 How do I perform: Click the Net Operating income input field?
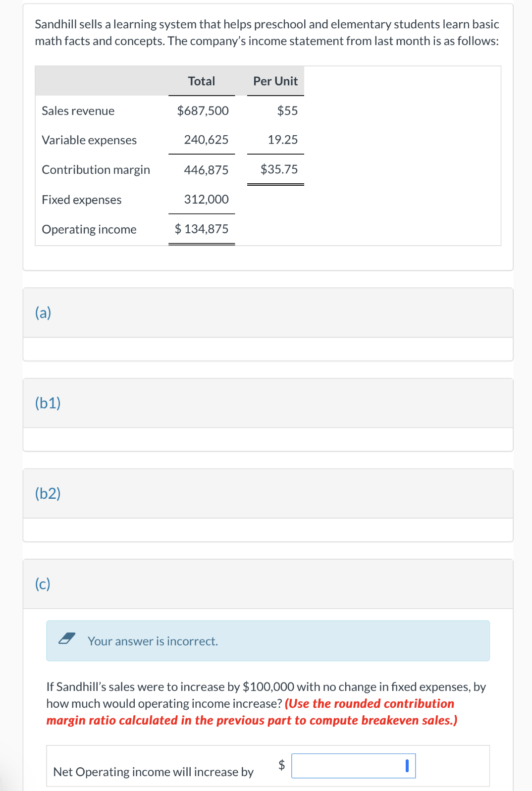[353, 766]
